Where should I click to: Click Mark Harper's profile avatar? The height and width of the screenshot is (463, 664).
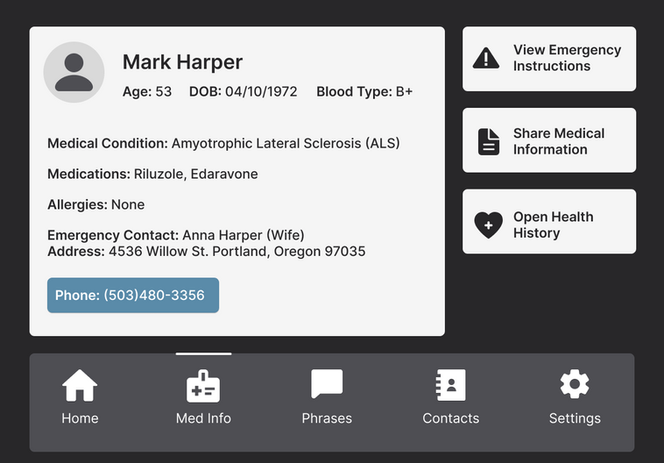[x=74, y=73]
